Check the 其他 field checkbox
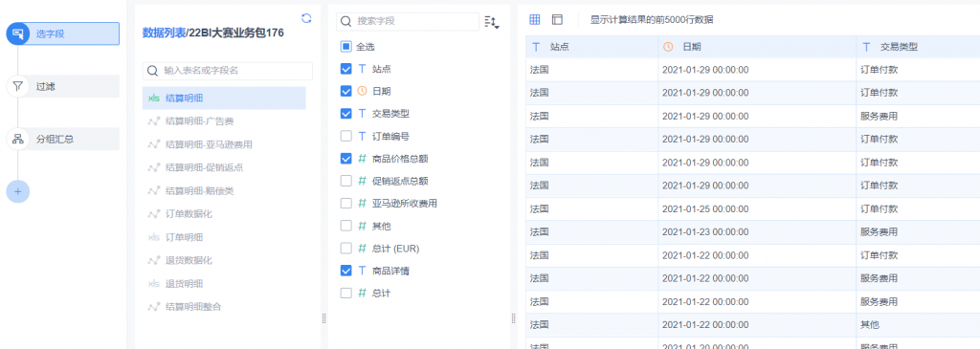Screen dimensions: 980x349 (346, 226)
